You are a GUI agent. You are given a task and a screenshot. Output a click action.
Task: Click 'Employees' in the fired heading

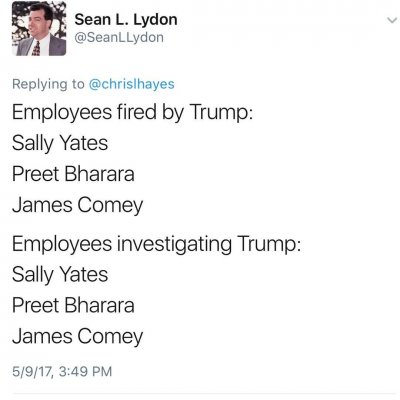(62, 112)
